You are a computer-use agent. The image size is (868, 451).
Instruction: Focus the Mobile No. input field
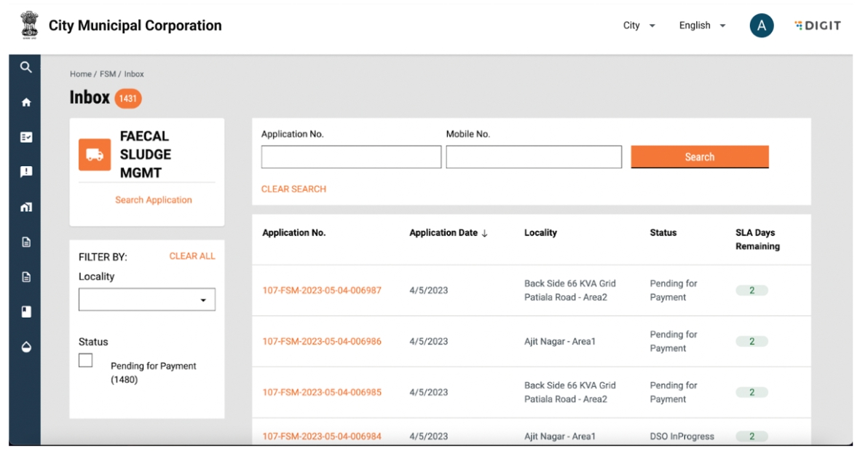(x=533, y=157)
